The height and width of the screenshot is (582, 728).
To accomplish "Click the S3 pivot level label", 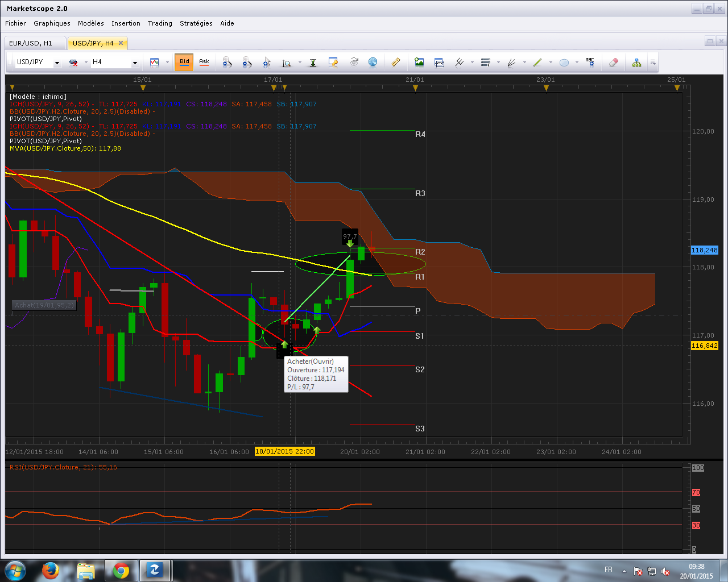I will point(420,429).
